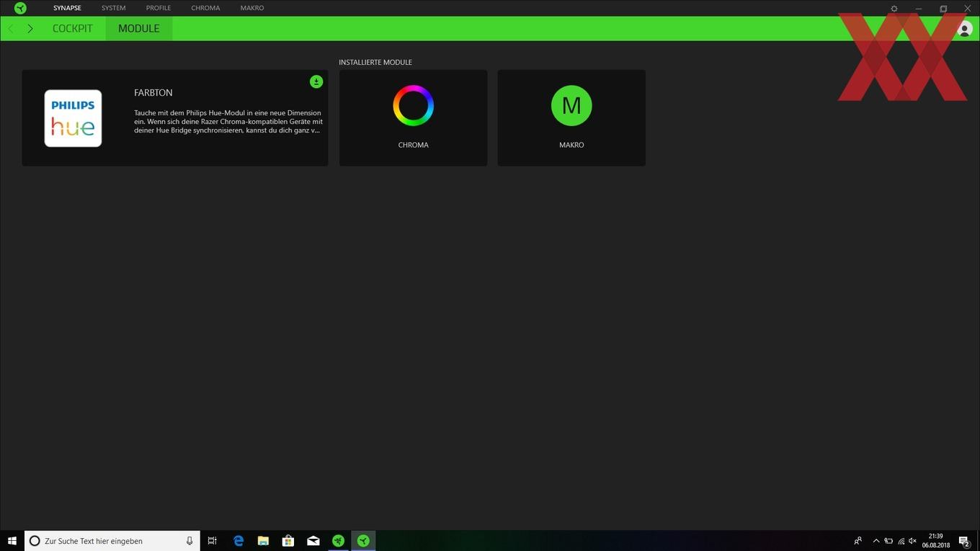Launch Microsoft Edge from taskbar
Screen dimensions: 980x551
point(238,541)
